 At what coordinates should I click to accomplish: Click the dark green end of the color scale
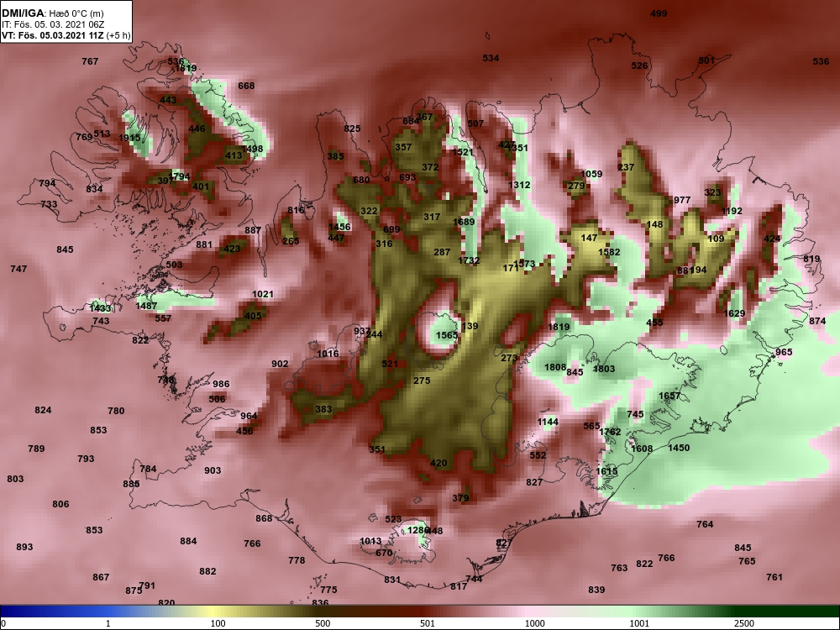pos(788,612)
